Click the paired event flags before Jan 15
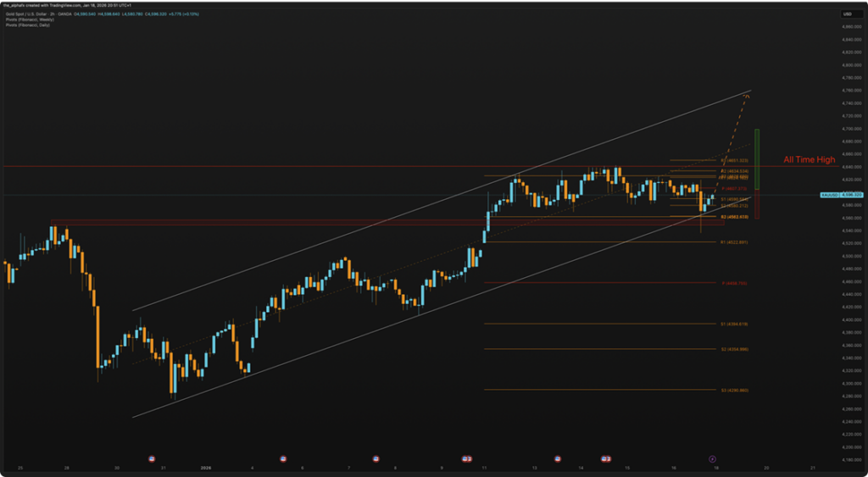The width and height of the screenshot is (868, 477). (605, 458)
